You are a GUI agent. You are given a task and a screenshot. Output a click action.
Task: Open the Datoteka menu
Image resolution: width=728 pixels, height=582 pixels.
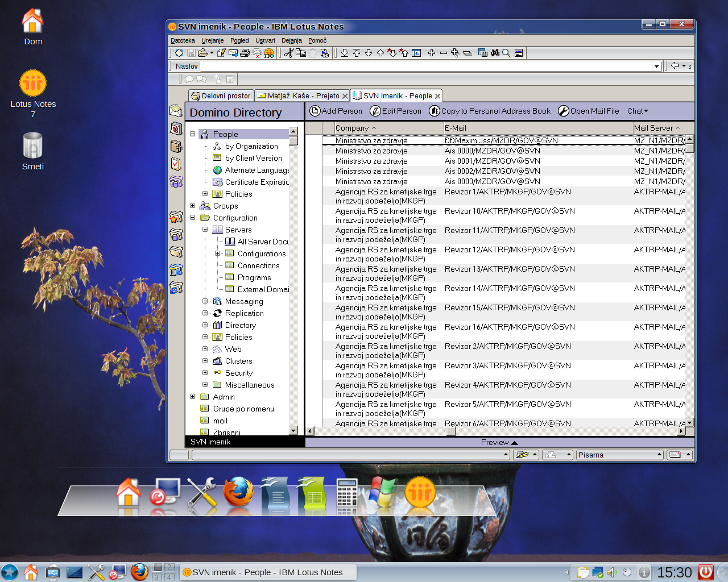click(x=183, y=40)
